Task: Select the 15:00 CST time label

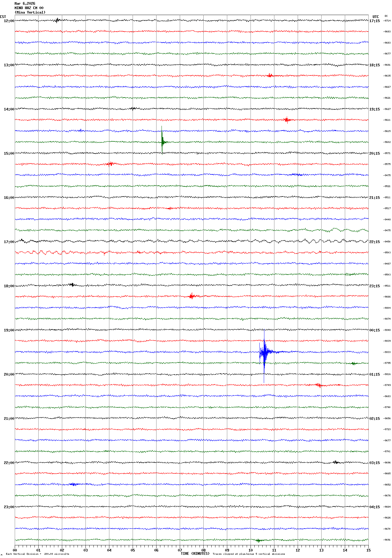Action: (9, 153)
